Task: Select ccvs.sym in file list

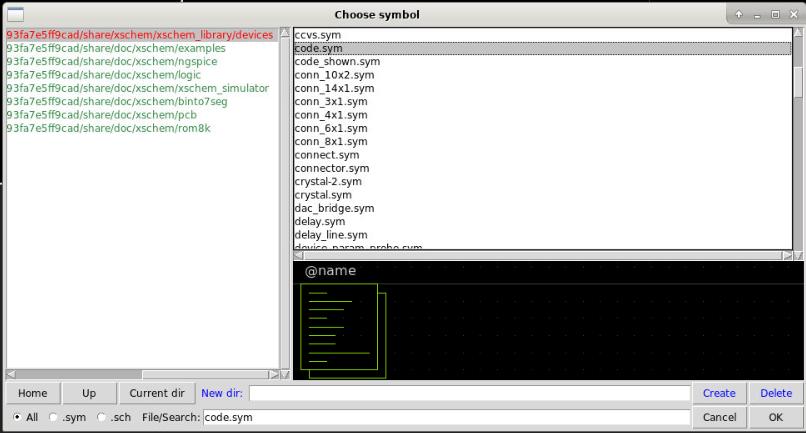Action: pos(543,35)
